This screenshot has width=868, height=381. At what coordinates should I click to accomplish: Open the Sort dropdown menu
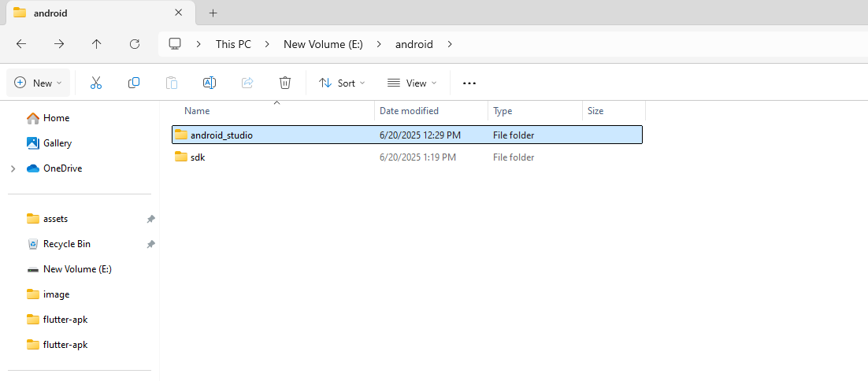342,83
